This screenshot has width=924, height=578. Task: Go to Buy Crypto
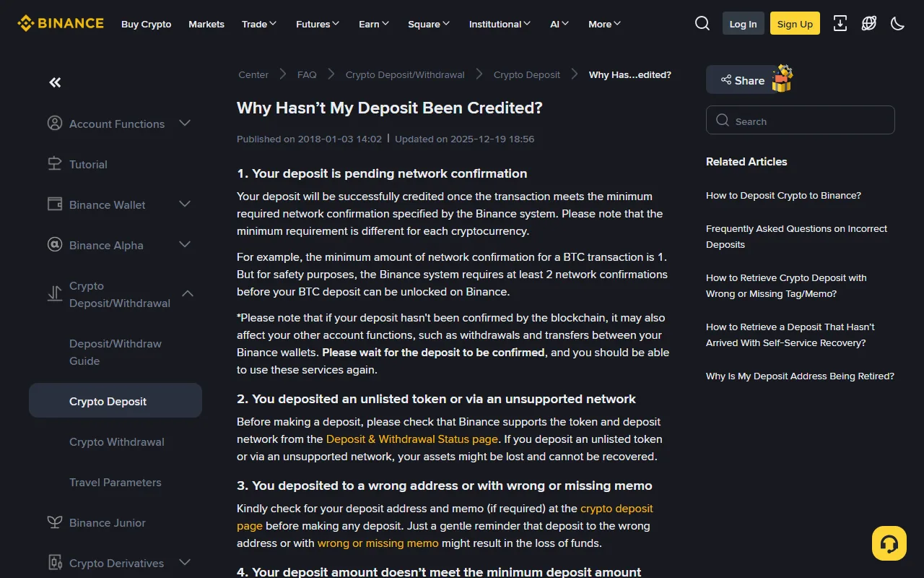tap(147, 24)
